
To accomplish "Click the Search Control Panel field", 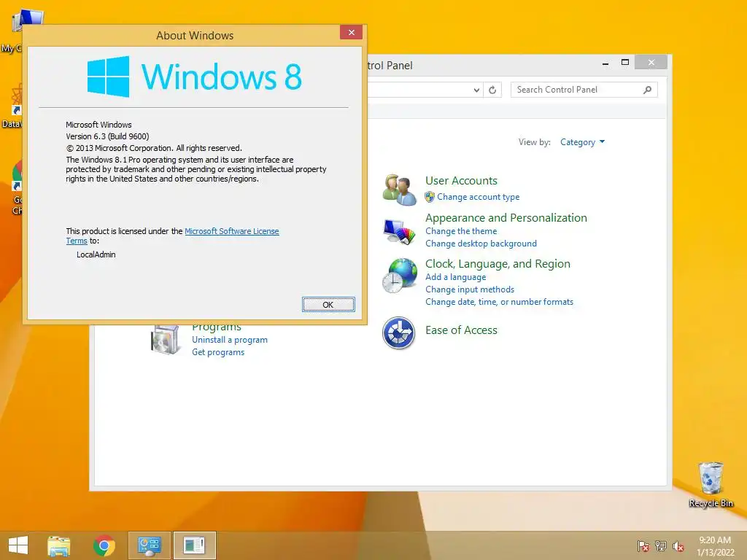I will point(584,90).
